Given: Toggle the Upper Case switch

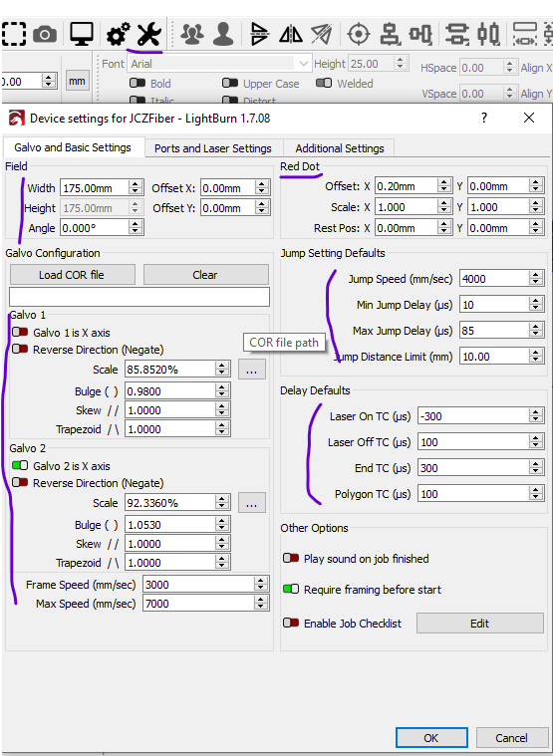Looking at the screenshot, I should click(x=230, y=83).
